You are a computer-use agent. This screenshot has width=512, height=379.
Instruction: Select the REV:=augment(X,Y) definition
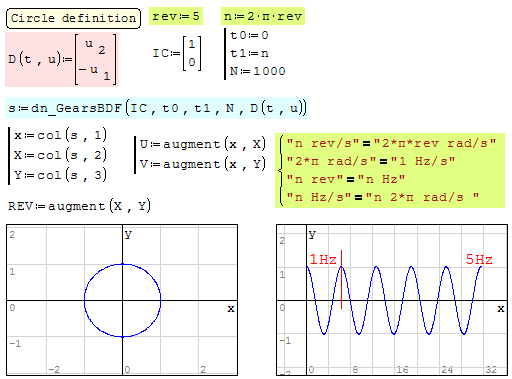[79, 206]
